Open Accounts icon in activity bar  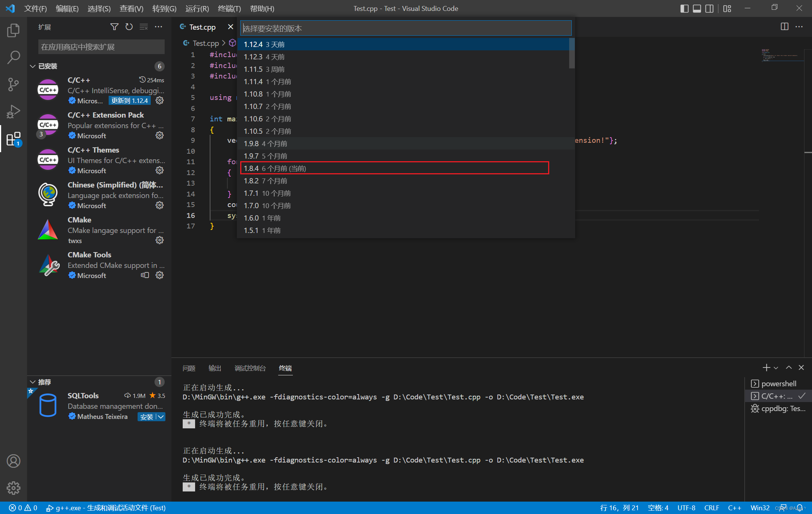(14, 461)
